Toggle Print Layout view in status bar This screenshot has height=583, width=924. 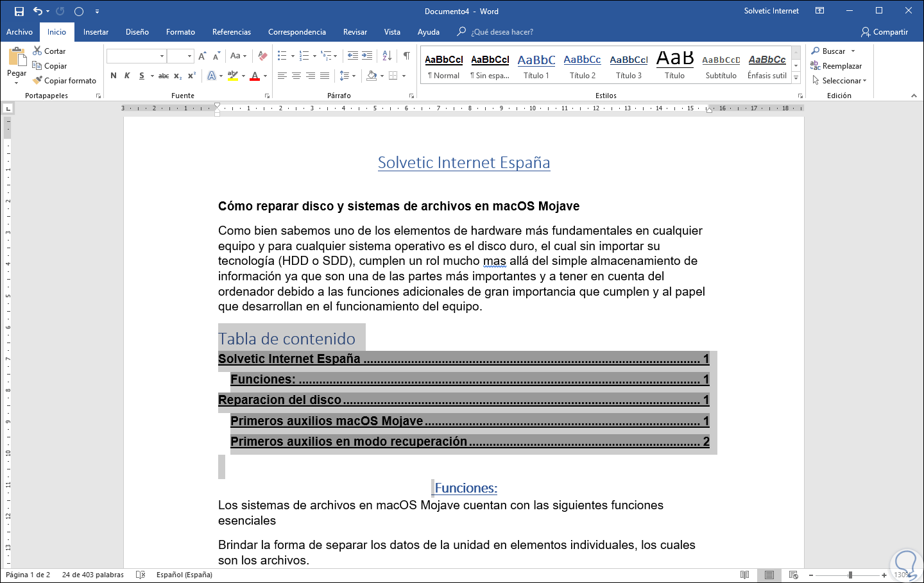769,575
